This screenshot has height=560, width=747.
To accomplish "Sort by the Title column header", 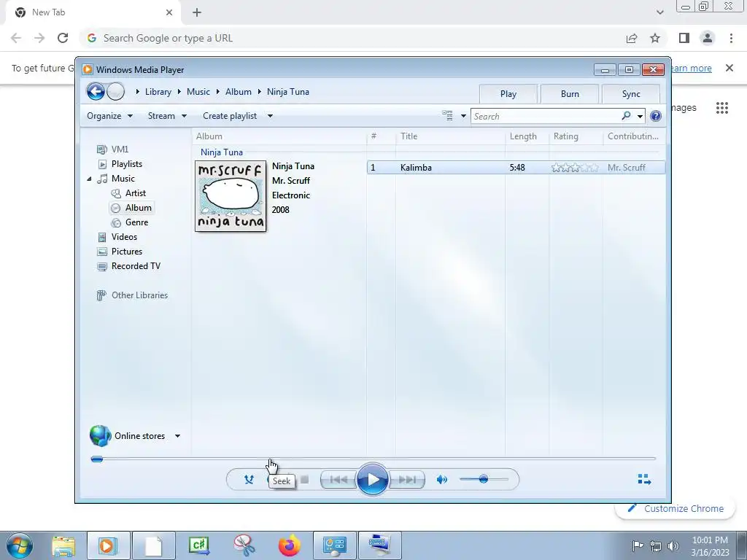I will (450, 136).
